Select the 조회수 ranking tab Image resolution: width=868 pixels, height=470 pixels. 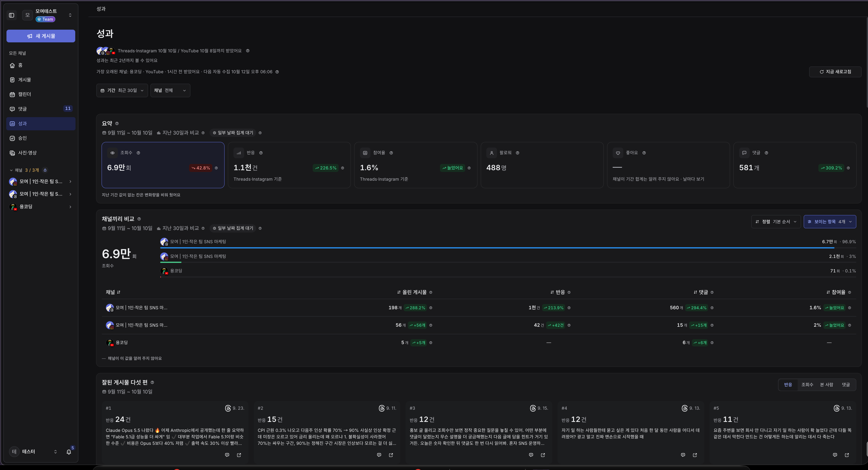tap(807, 385)
